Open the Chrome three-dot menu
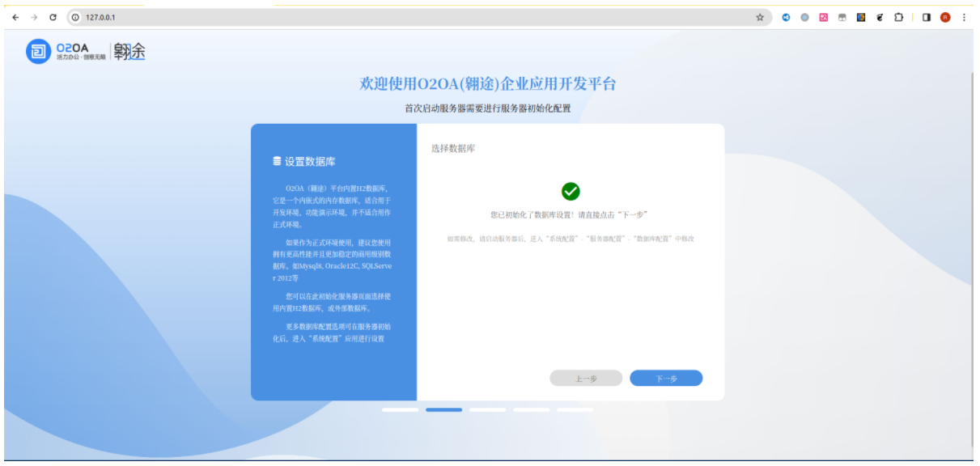This screenshot has height=466, width=980. click(x=964, y=17)
